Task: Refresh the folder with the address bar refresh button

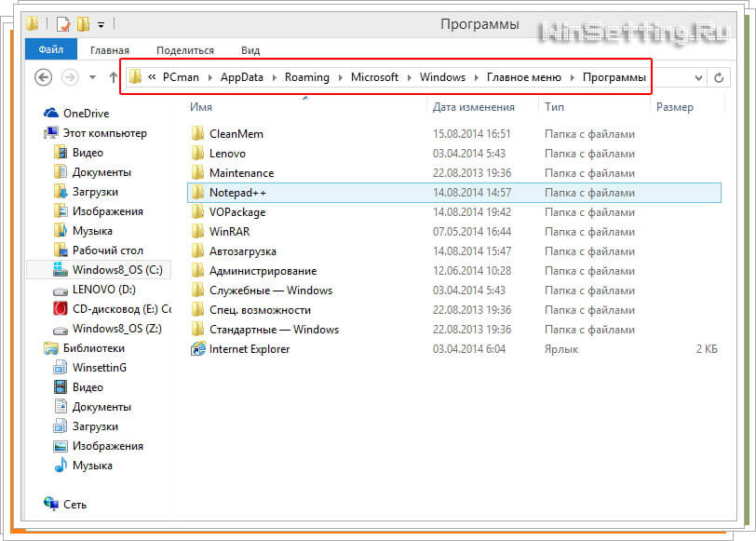Action: coord(719,77)
